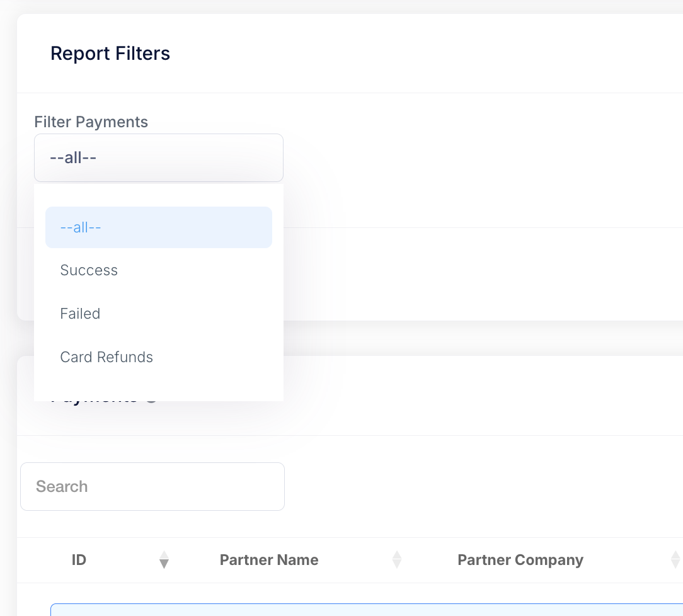Click the "Filter Payments" field label
Viewport: 683px width, 616px height.
tap(91, 122)
